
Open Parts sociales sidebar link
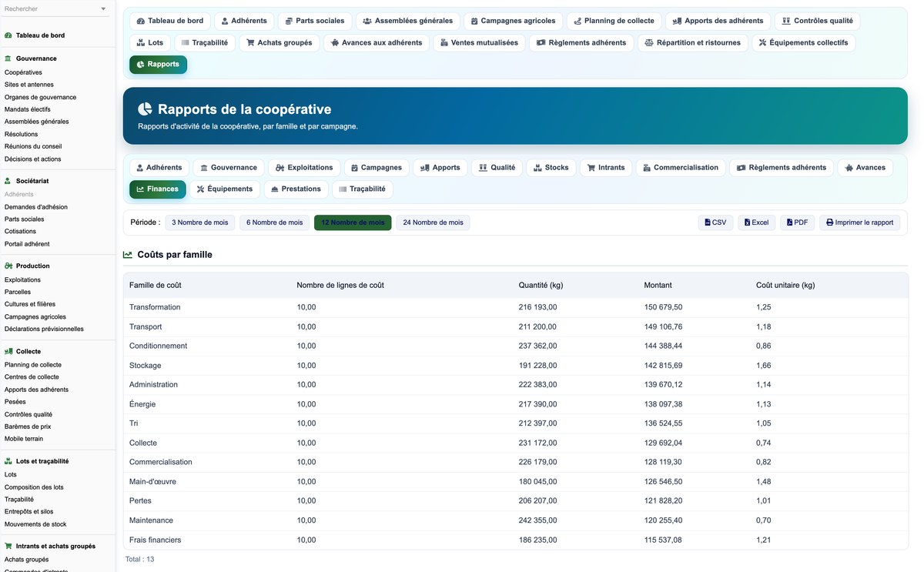[25, 219]
